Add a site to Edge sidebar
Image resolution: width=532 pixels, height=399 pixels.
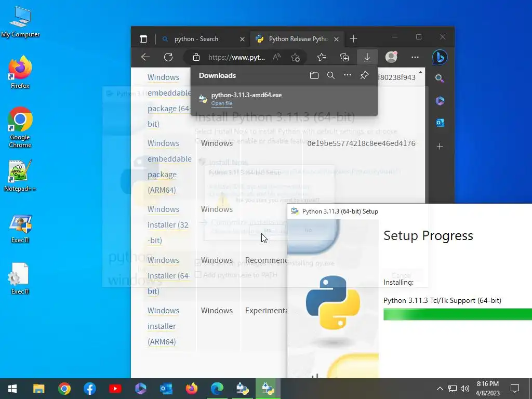pos(440,147)
